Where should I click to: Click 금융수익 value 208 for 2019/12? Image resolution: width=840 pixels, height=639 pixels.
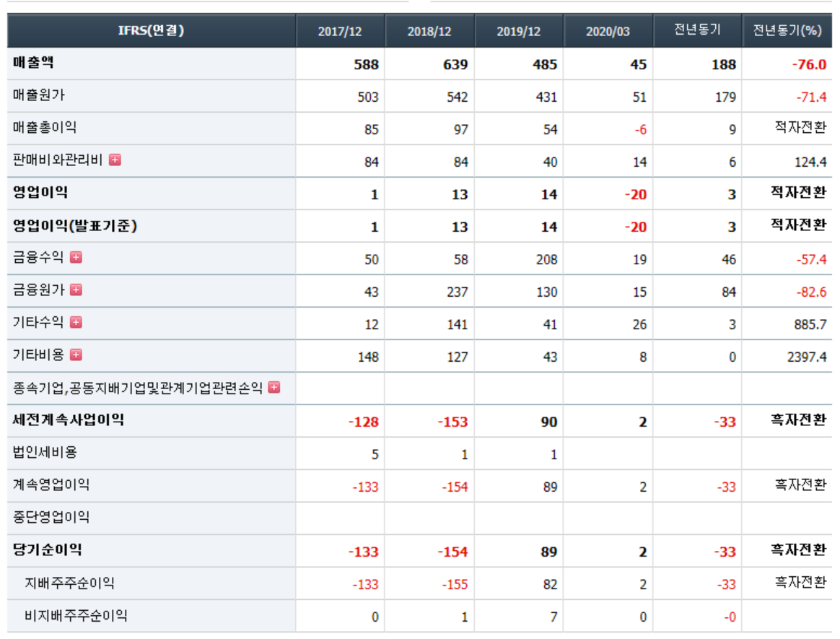pos(546,260)
